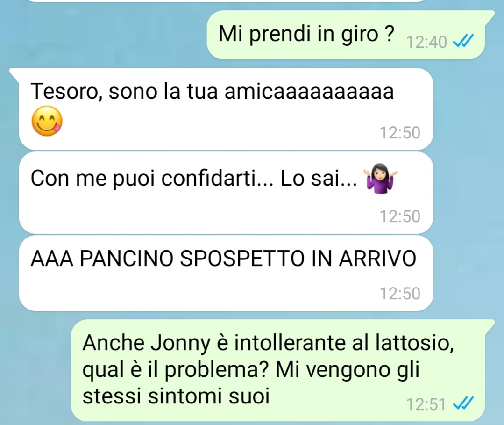Tap the yummy face emoji
This screenshot has width=504, height=425.
tap(47, 121)
